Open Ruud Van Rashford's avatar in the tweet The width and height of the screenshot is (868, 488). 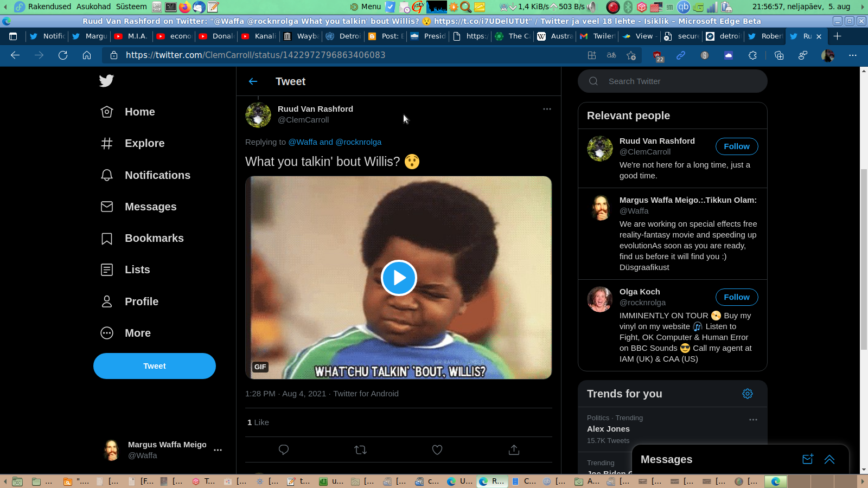(258, 115)
